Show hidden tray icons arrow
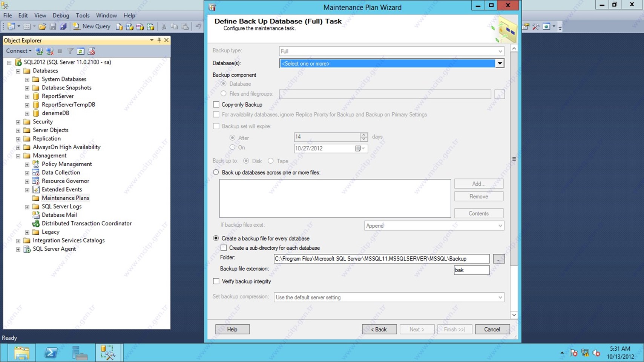The width and height of the screenshot is (644, 362). point(562,353)
